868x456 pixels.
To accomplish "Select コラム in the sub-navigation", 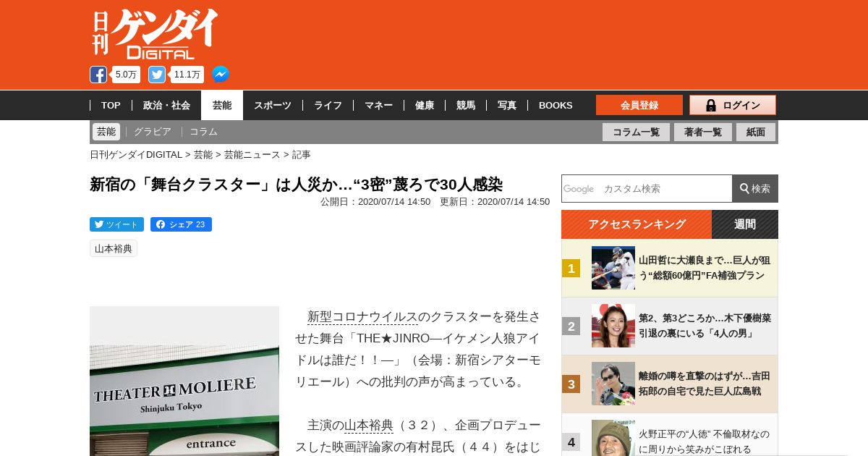I will pyautogui.click(x=203, y=132).
